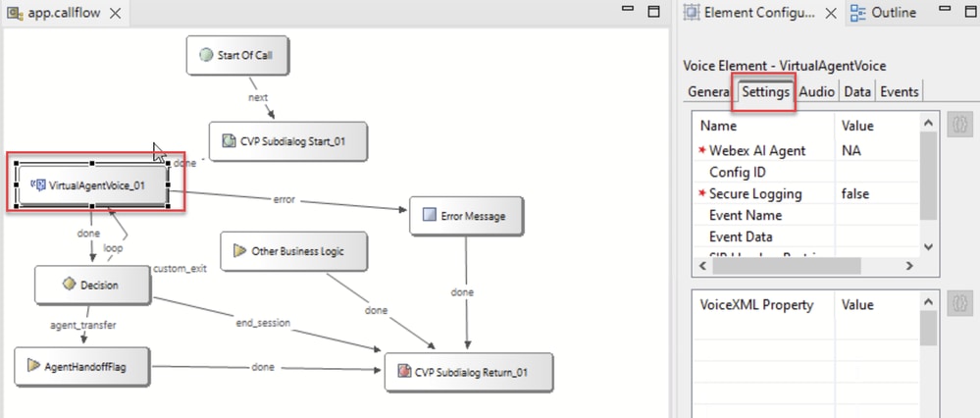Select the VirtualAgentVoice_01 voice element icon

click(x=38, y=184)
